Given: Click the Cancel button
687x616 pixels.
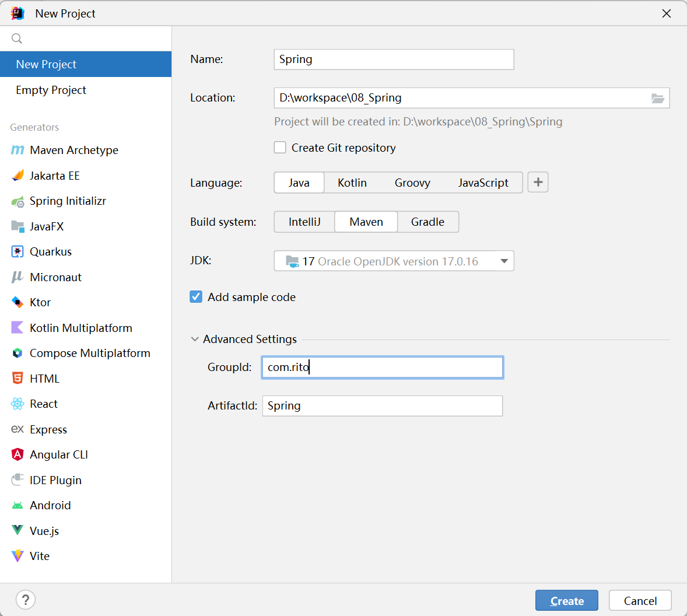Looking at the screenshot, I should coord(640,601).
